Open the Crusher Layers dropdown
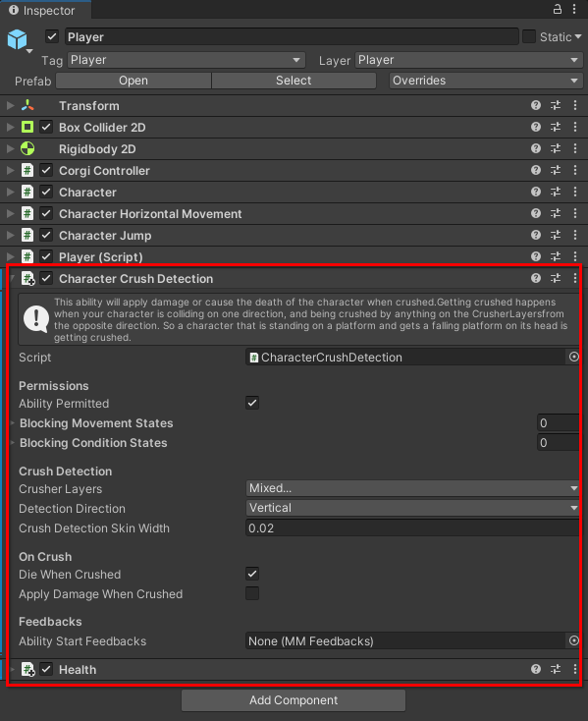 click(412, 488)
